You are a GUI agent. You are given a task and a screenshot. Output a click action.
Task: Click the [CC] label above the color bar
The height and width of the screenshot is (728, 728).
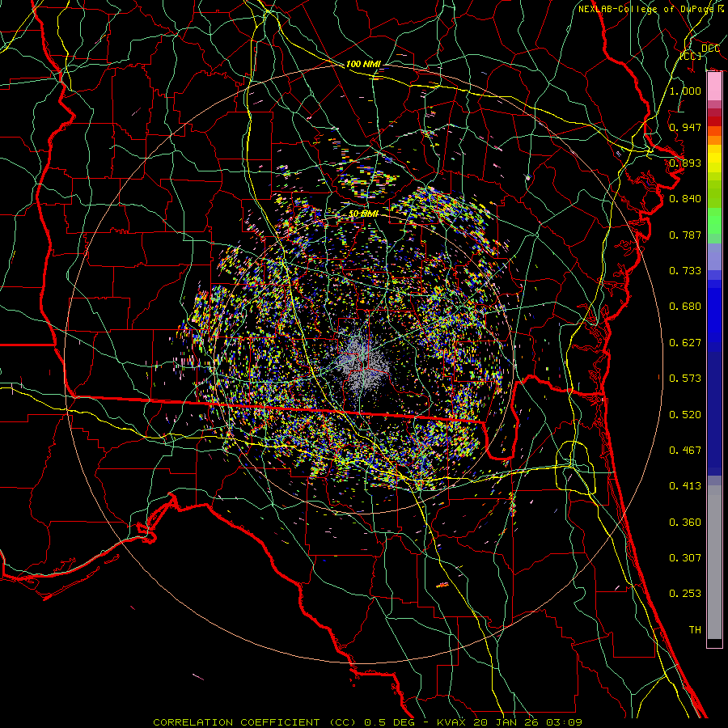[691, 56]
